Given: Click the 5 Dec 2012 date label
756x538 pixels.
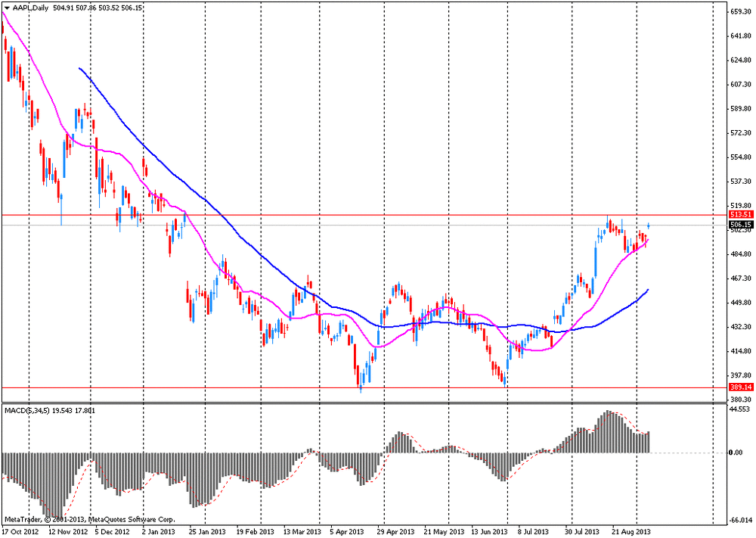Looking at the screenshot, I should click(113, 532).
